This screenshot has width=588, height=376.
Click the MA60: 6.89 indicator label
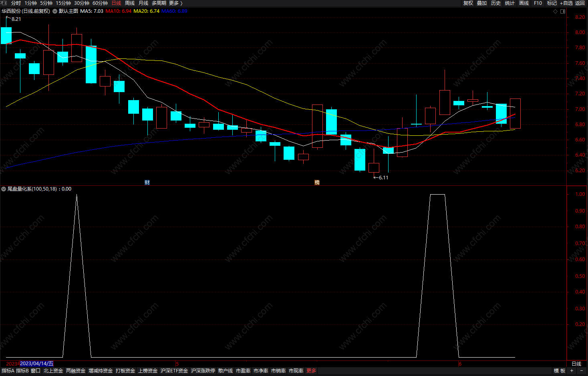pos(174,11)
